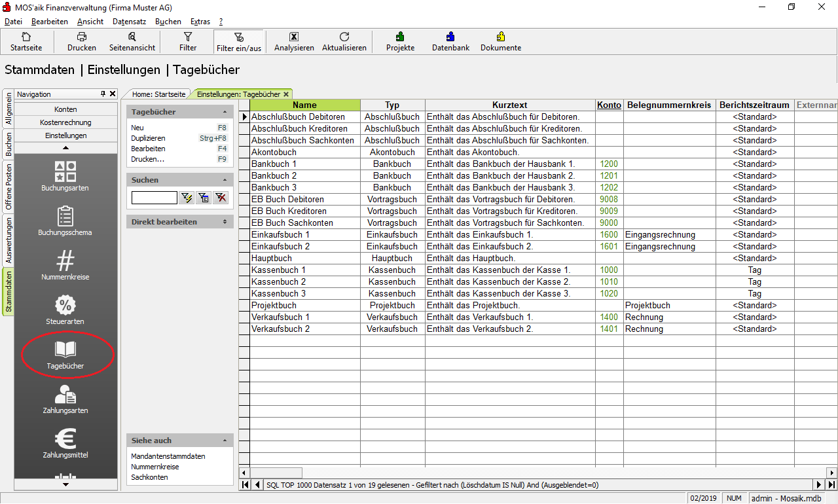Screen dimensions: 838x504
Task: Click Bearbeiten in the Tagebücher task panel
Action: click(x=148, y=149)
